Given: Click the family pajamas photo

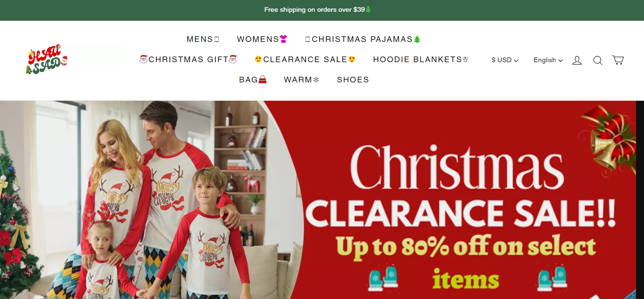Looking at the screenshot, I should (x=141, y=200).
